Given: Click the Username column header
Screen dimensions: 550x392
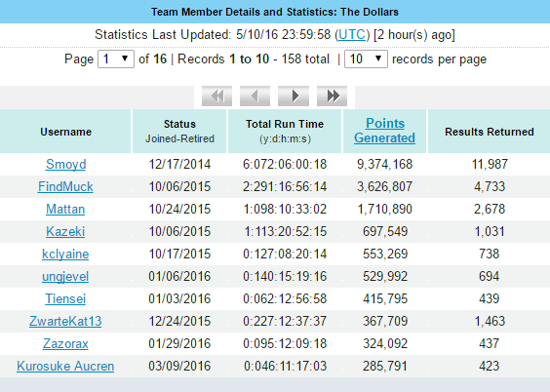Looking at the screenshot, I should pyautogui.click(x=65, y=132).
